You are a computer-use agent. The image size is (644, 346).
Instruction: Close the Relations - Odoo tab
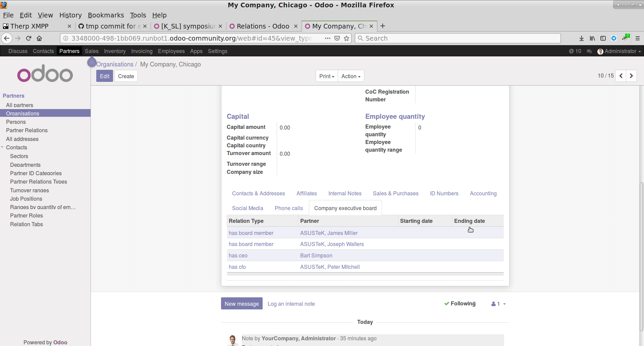click(x=296, y=26)
